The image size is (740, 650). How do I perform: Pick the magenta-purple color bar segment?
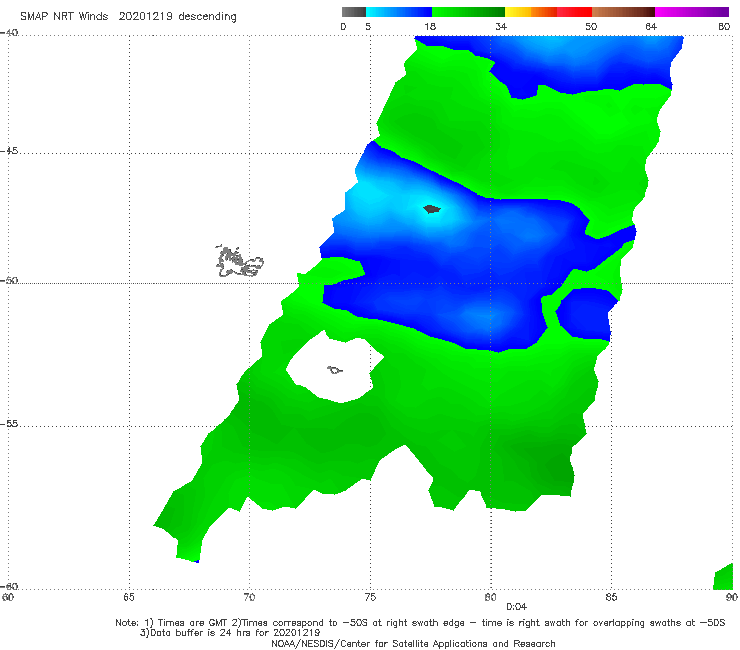click(x=692, y=12)
